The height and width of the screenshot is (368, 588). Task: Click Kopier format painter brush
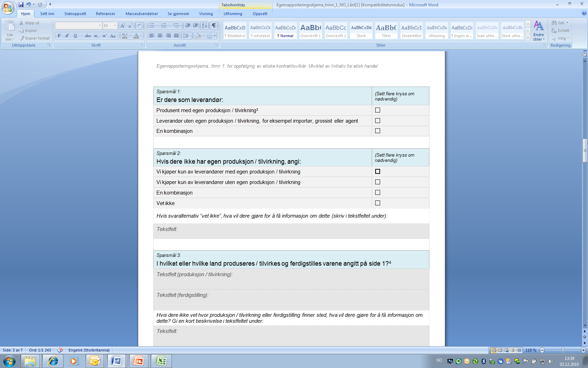point(34,38)
